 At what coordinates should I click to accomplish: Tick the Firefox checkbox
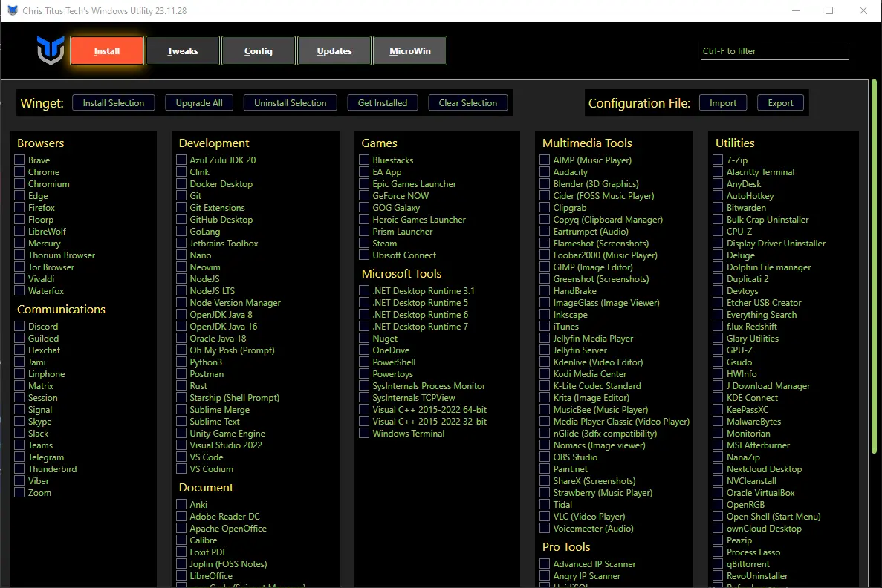tap(19, 207)
